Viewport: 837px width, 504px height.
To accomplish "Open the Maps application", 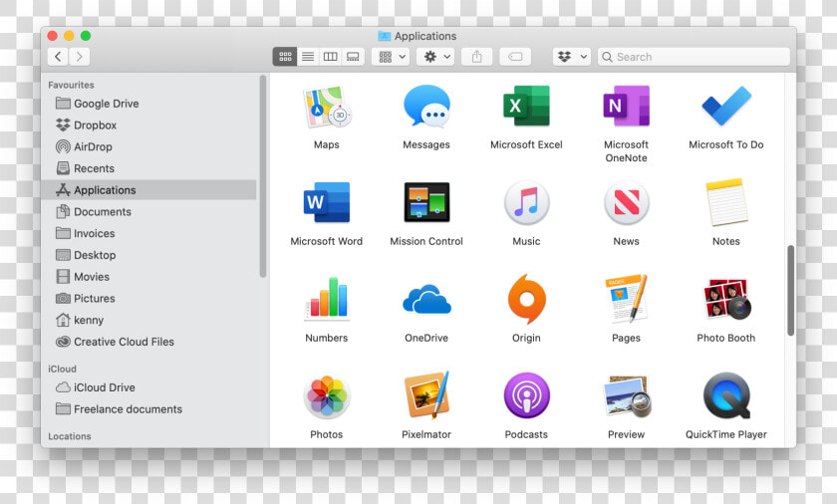I will point(327,107).
